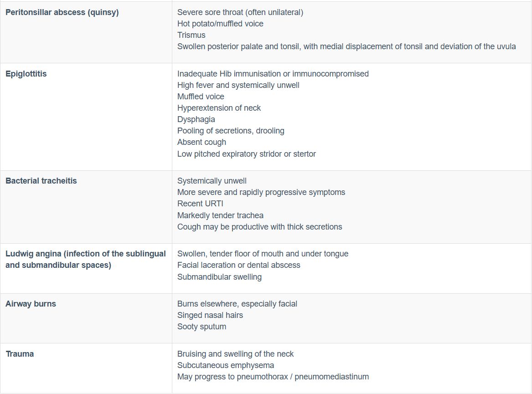Click 'Facial laceration or dental abscess' line
The height and width of the screenshot is (394, 532).
pyautogui.click(x=238, y=265)
